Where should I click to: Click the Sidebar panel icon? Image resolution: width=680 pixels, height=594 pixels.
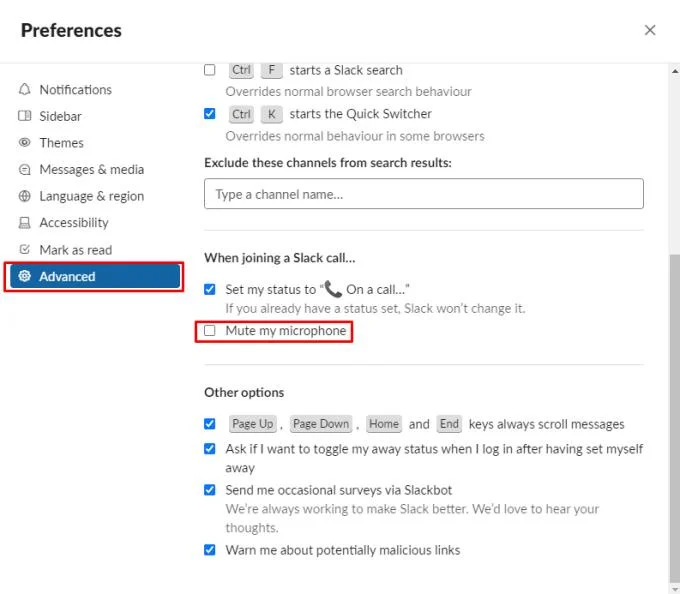tap(25, 116)
